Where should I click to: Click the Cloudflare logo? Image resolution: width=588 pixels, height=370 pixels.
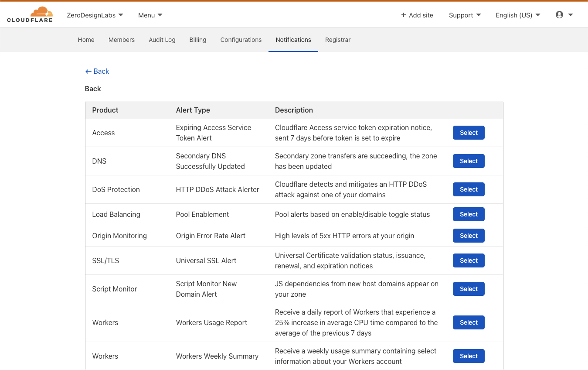point(30,14)
